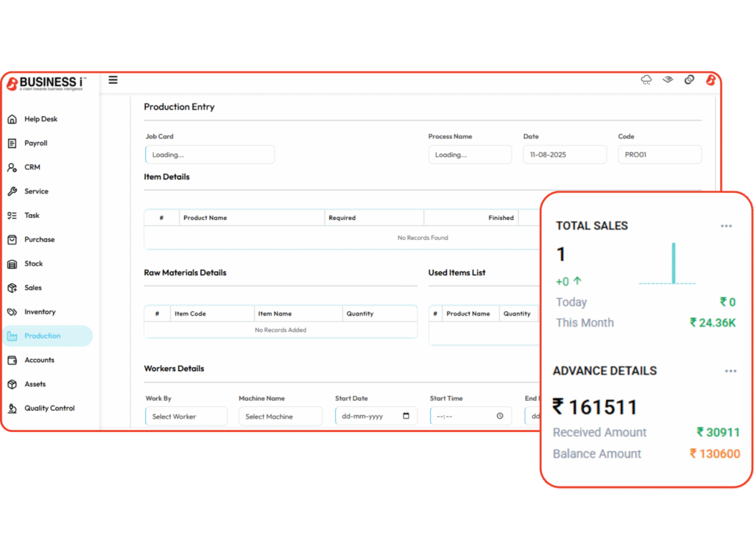Select Inventory in the sidebar

coord(40,312)
